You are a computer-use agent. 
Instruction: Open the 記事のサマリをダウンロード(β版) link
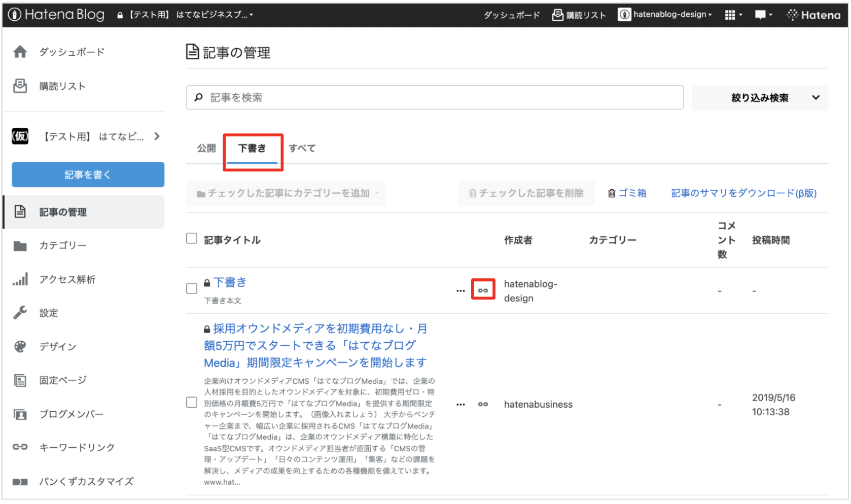point(743,193)
